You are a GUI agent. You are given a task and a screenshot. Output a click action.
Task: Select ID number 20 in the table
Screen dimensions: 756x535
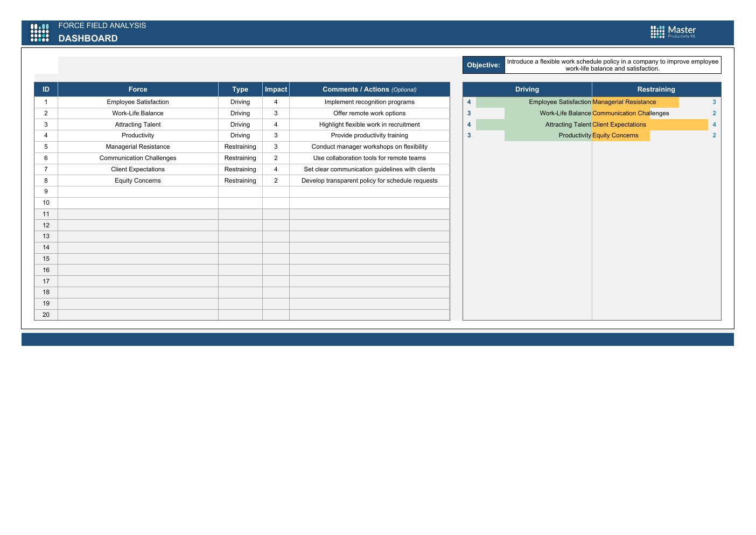pyautogui.click(x=46, y=315)
